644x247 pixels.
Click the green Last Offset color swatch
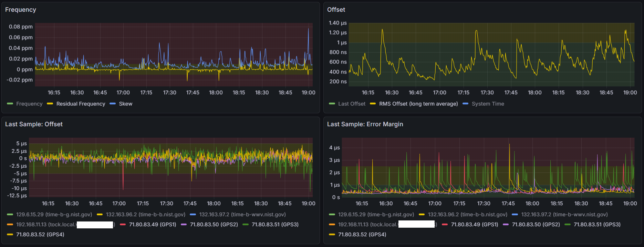tap(332, 103)
